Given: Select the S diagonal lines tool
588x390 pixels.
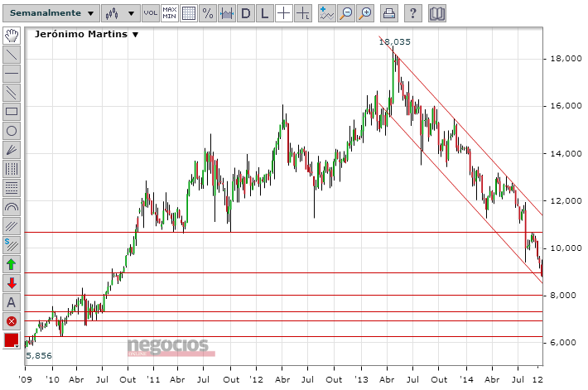Looking at the screenshot, I should pos(12,245).
